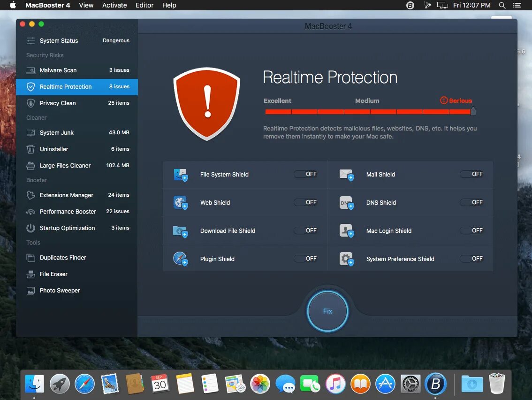This screenshot has width=532, height=400.
Task: Open Privacy Clean in the sidebar
Action: point(77,103)
